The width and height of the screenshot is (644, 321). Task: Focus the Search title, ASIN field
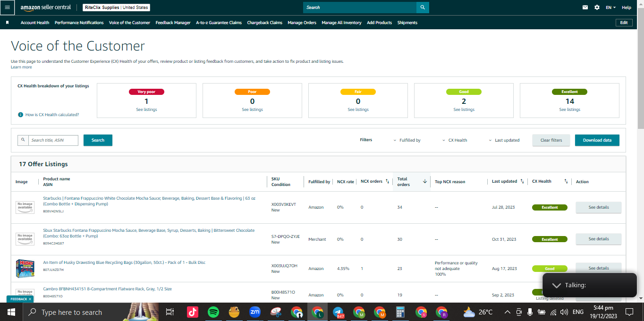click(x=53, y=140)
